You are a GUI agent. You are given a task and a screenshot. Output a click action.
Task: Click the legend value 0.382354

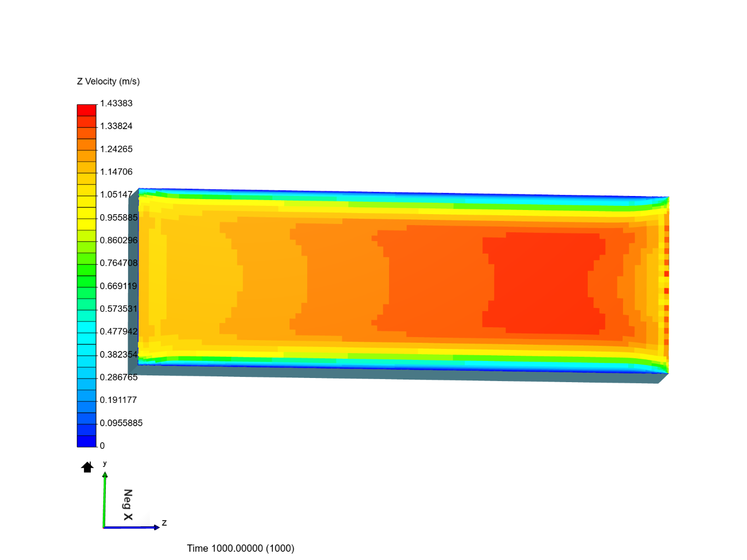(x=119, y=354)
